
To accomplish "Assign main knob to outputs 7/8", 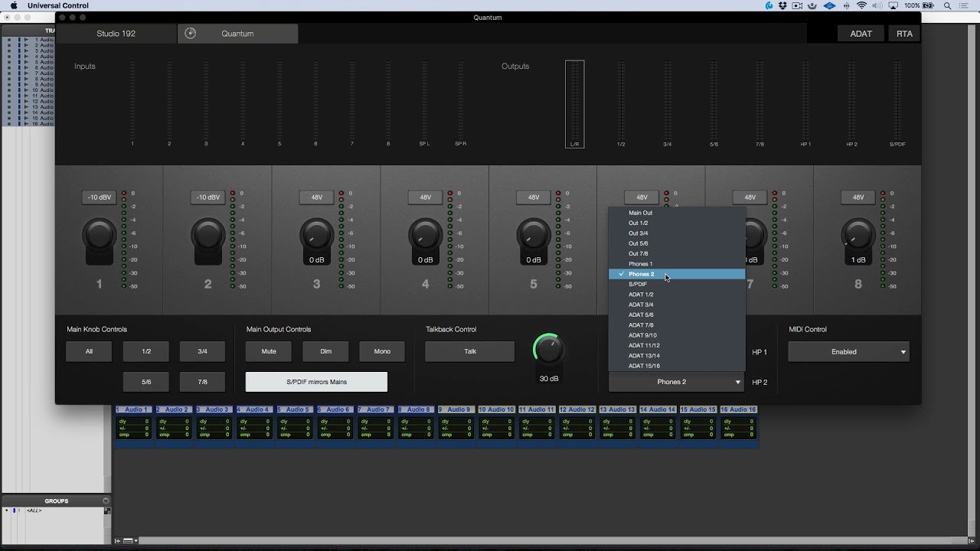I will tap(203, 382).
